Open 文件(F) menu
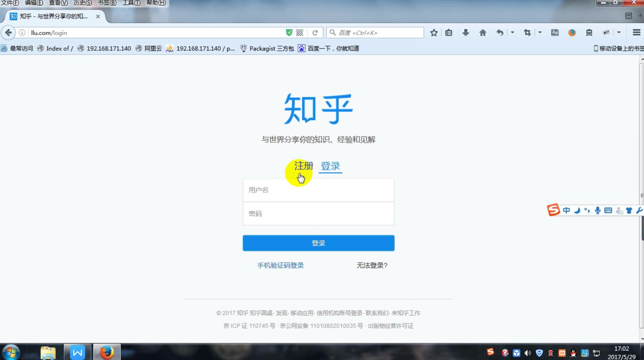 [x=10, y=3]
